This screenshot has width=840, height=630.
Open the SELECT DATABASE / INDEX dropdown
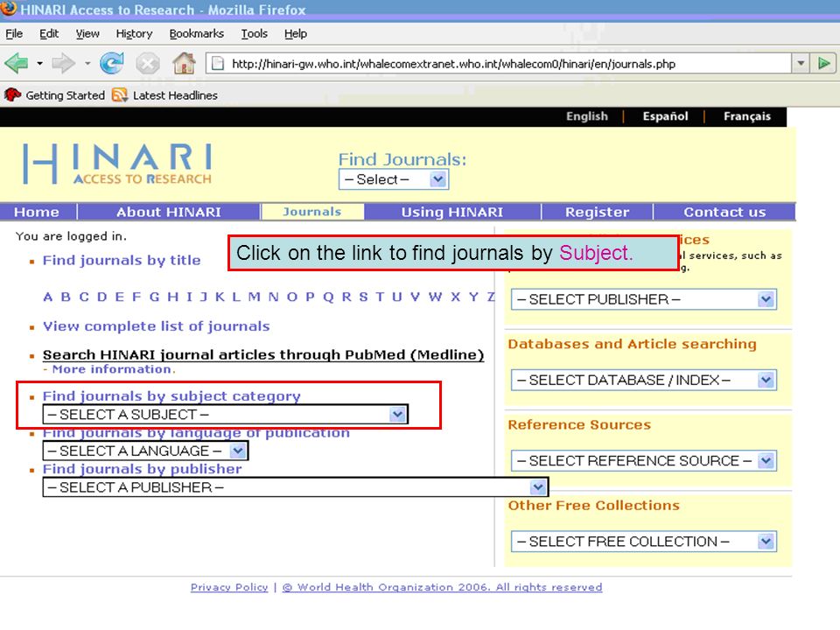pyautogui.click(x=643, y=381)
